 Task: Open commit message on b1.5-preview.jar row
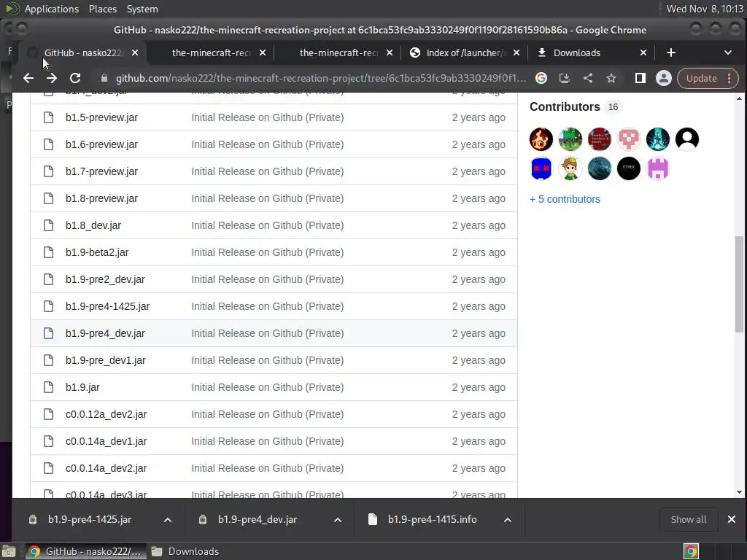(x=267, y=117)
